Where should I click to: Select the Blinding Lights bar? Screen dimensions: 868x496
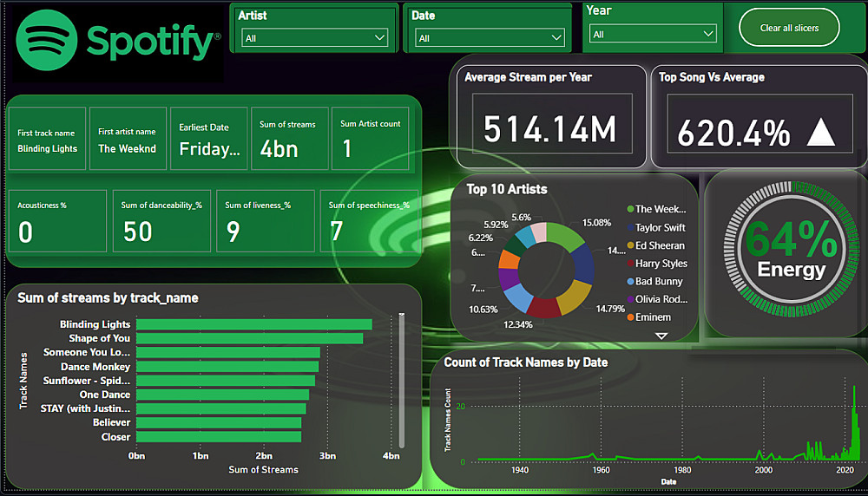tap(254, 324)
